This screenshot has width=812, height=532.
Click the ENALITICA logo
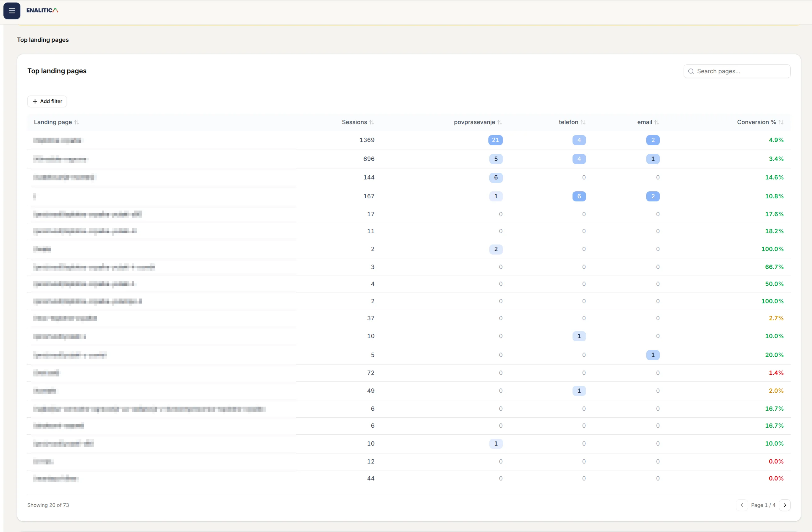(42, 10)
